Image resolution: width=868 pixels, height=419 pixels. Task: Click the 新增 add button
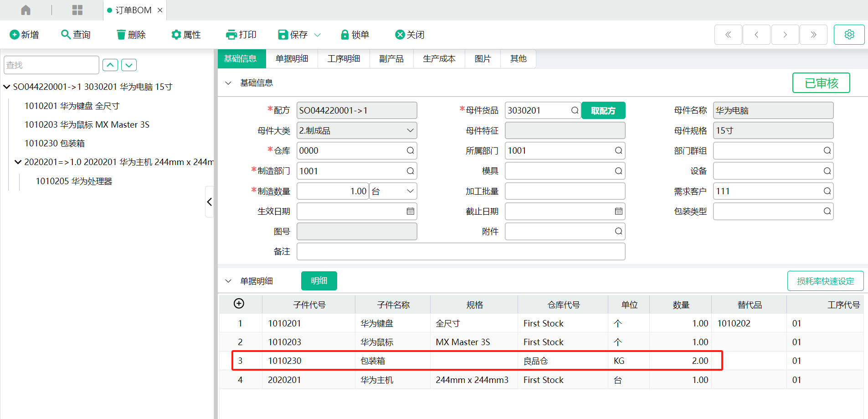[24, 35]
